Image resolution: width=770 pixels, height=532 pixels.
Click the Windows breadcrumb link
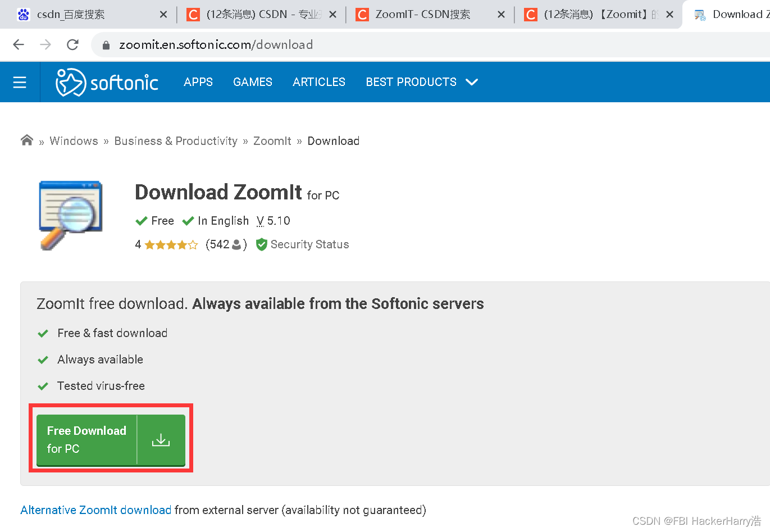[x=74, y=140]
